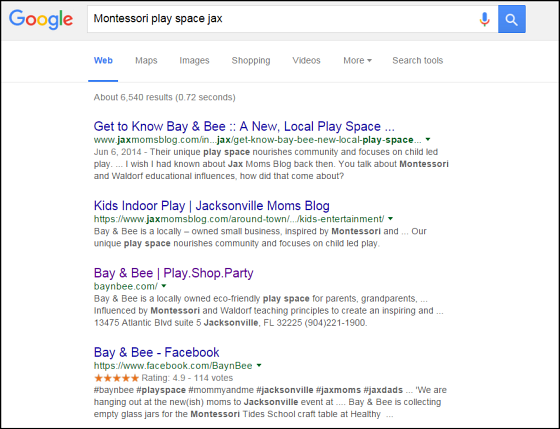560x429 pixels.
Task: Expand arrow beside baynbee.com URL
Action: pos(164,286)
